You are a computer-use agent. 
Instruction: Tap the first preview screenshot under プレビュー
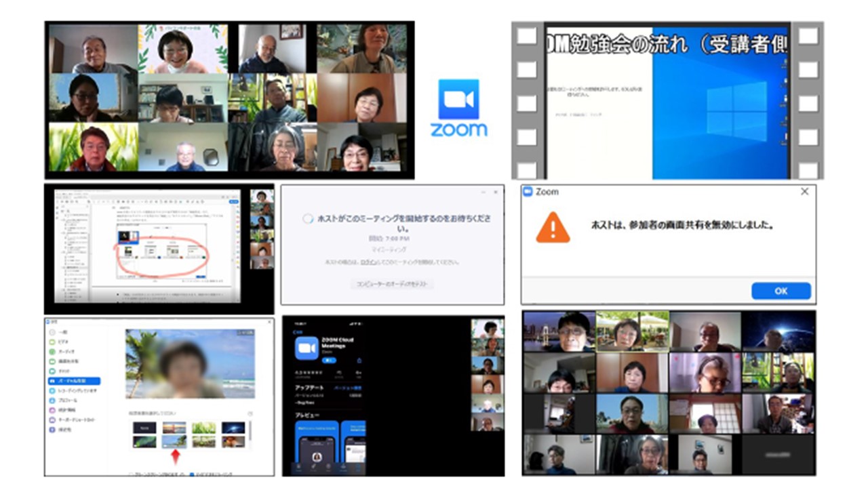click(317, 441)
